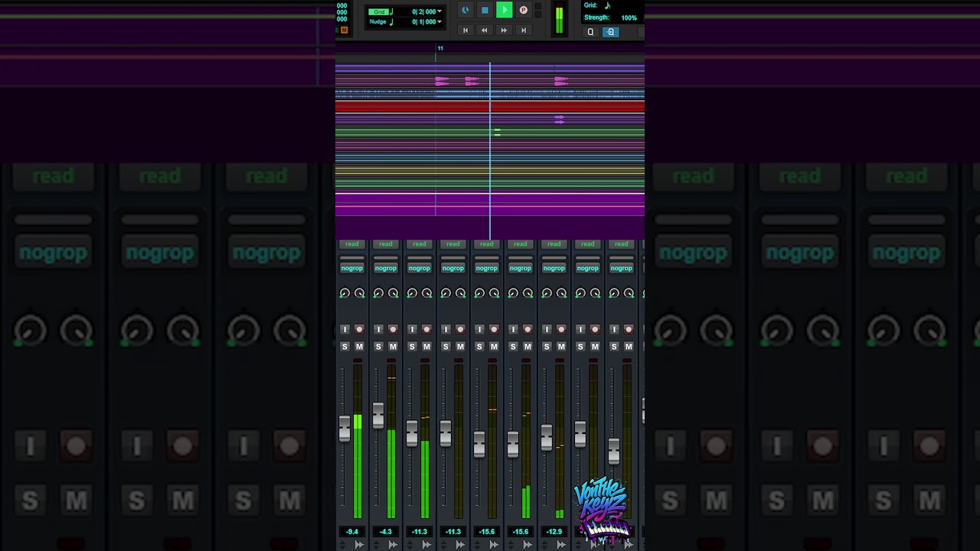Click the up/down stepper arrows under -9.4
Viewport: 980px width, 551px height.
[x=343, y=545]
